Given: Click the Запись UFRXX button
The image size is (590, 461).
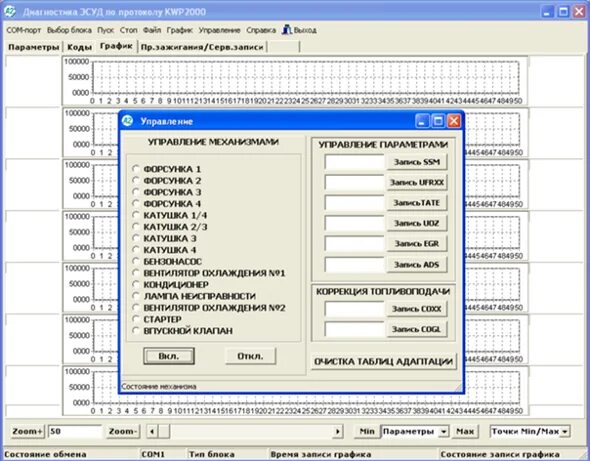Looking at the screenshot, I should click(x=417, y=182).
